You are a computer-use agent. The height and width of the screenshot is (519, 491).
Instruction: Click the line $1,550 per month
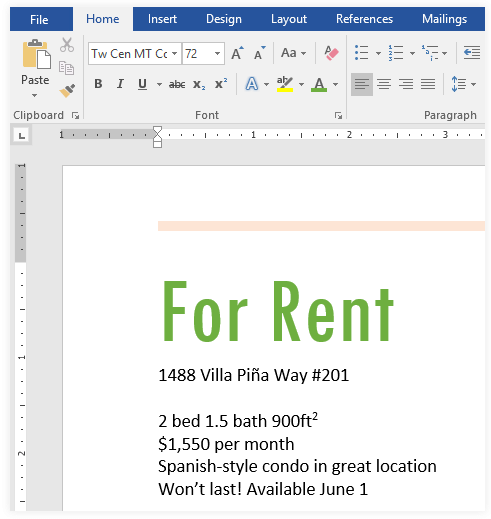coord(226,444)
